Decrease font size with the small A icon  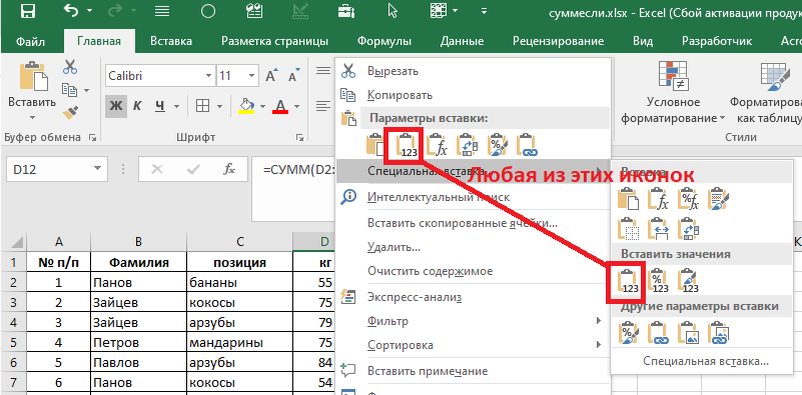pyautogui.click(x=294, y=76)
